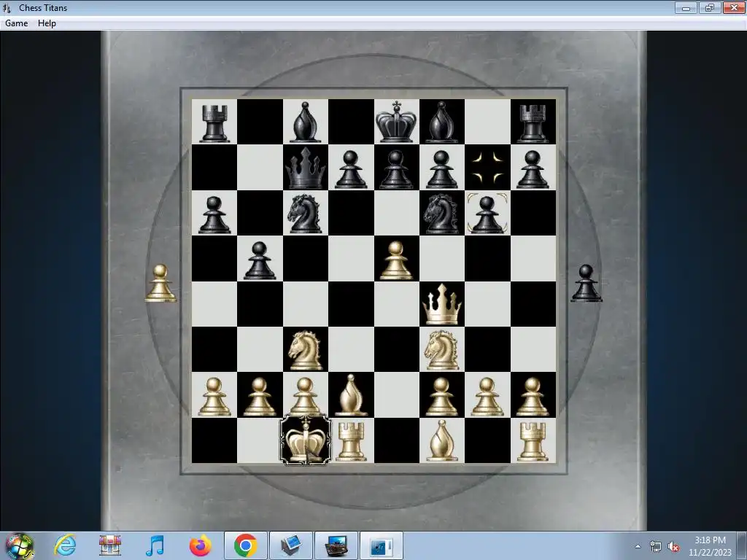Open the muted volume tray icon
Image resolution: width=747 pixels, height=560 pixels.
coord(673,546)
